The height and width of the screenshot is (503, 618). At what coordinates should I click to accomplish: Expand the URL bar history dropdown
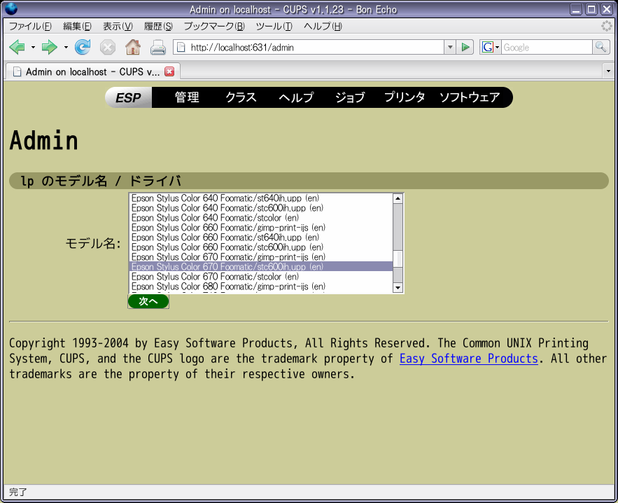[450, 47]
